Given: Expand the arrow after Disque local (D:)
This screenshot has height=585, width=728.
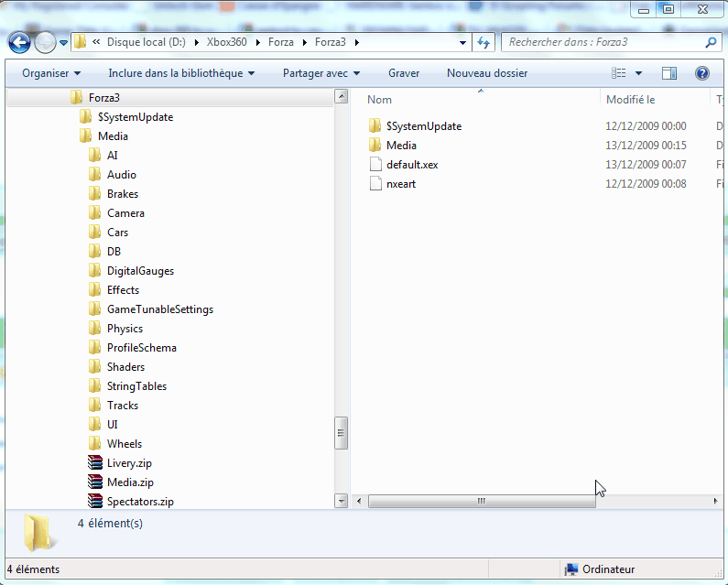Looking at the screenshot, I should click(x=196, y=43).
